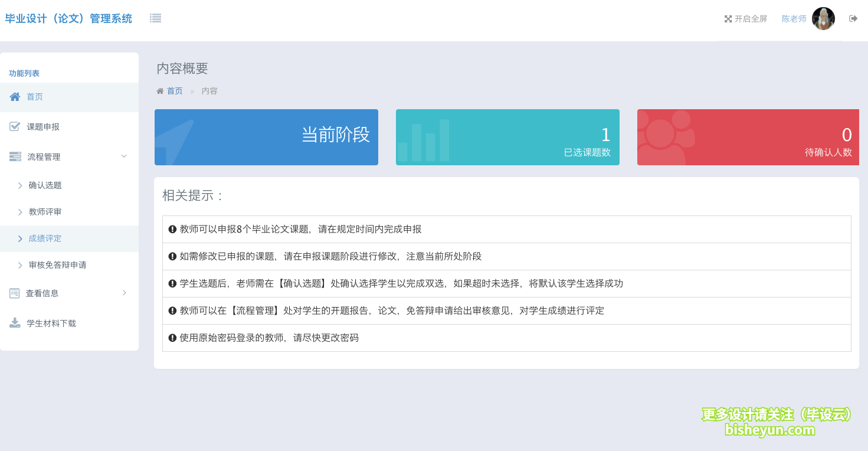Expand the 查看信息 section chevron

click(124, 293)
